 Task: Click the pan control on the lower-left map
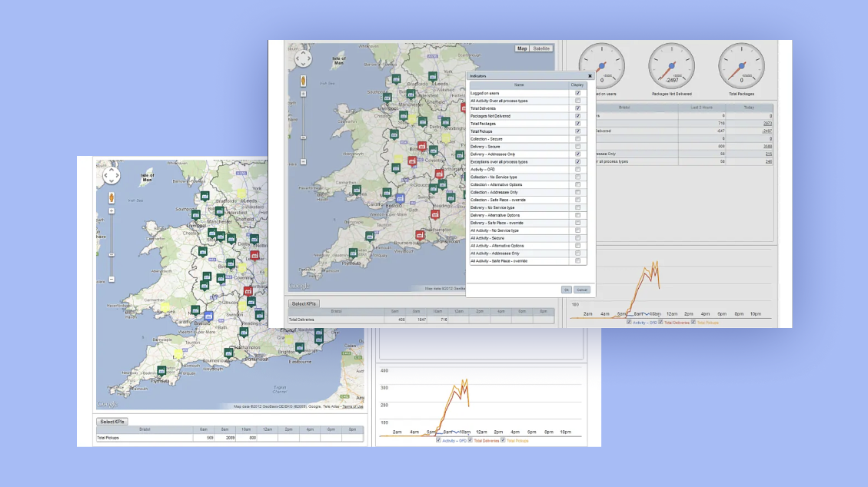click(x=111, y=176)
